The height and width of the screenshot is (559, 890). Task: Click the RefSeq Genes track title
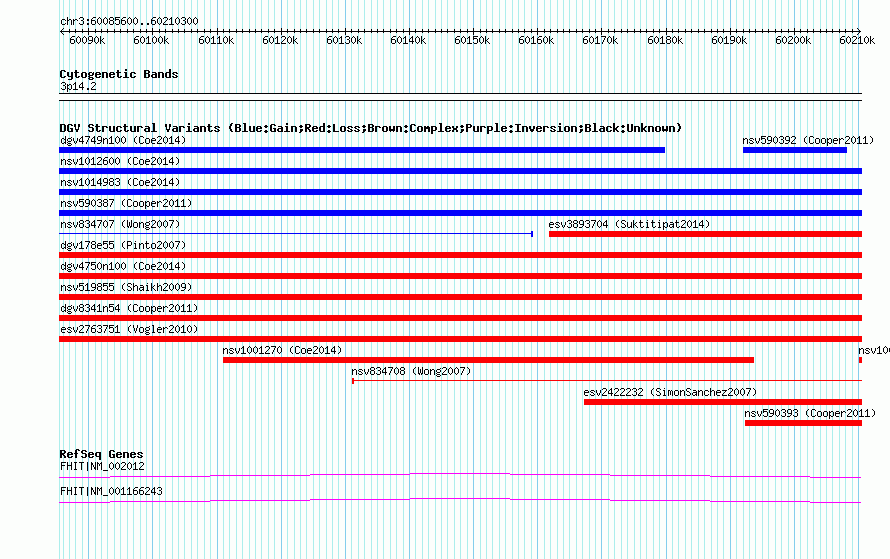point(101,454)
